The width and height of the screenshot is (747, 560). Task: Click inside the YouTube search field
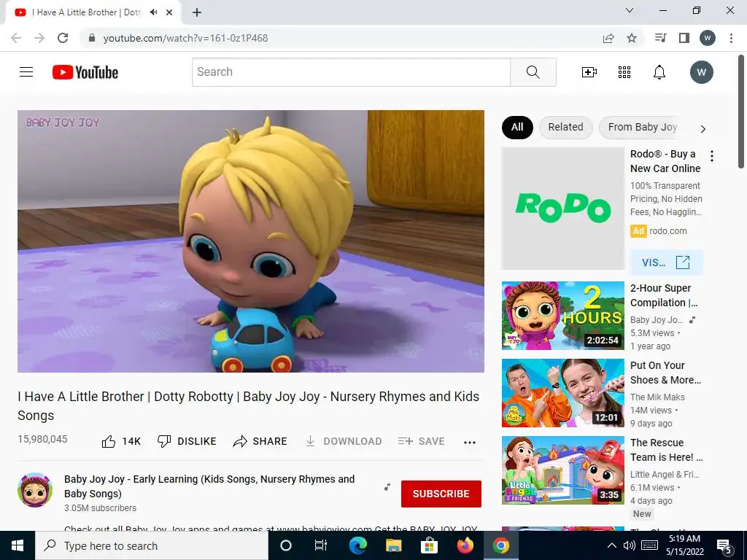pos(351,72)
